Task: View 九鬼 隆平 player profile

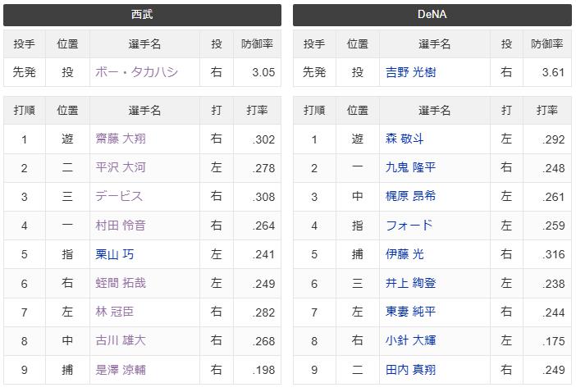Action: tap(410, 168)
